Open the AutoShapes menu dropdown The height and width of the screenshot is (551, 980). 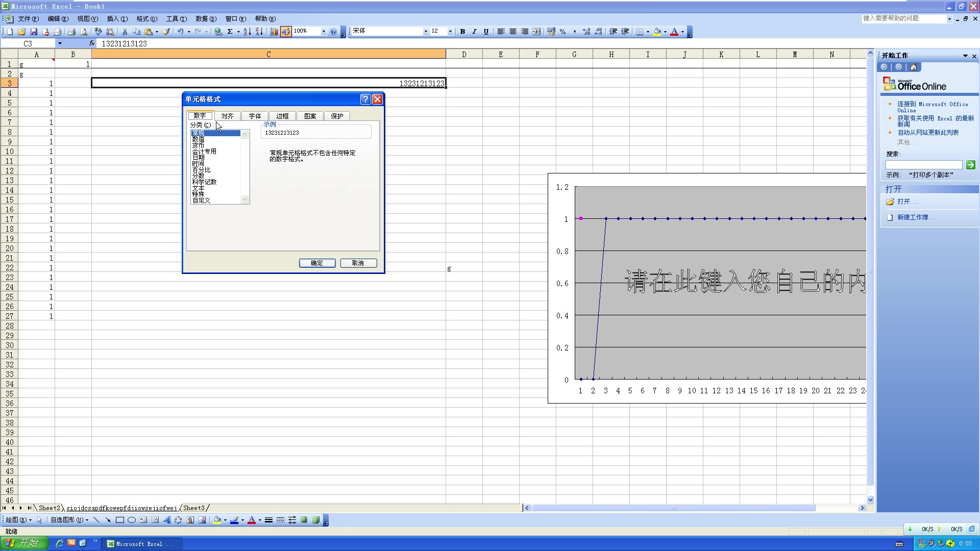(69, 520)
